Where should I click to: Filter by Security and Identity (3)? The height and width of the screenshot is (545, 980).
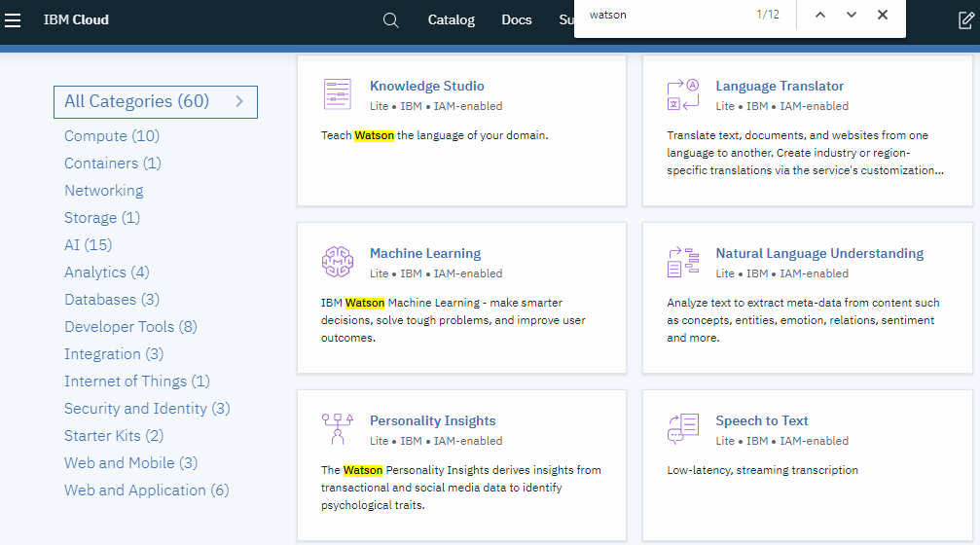click(x=147, y=409)
